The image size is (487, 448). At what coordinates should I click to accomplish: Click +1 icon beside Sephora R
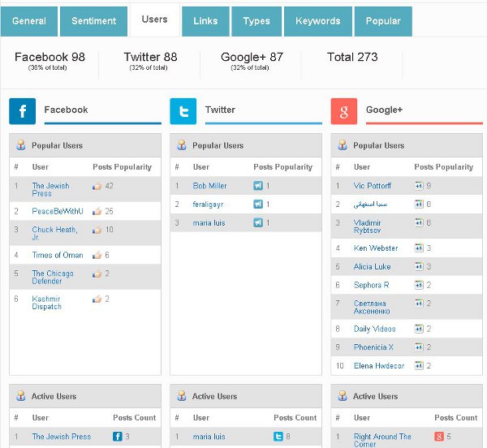[x=419, y=285]
